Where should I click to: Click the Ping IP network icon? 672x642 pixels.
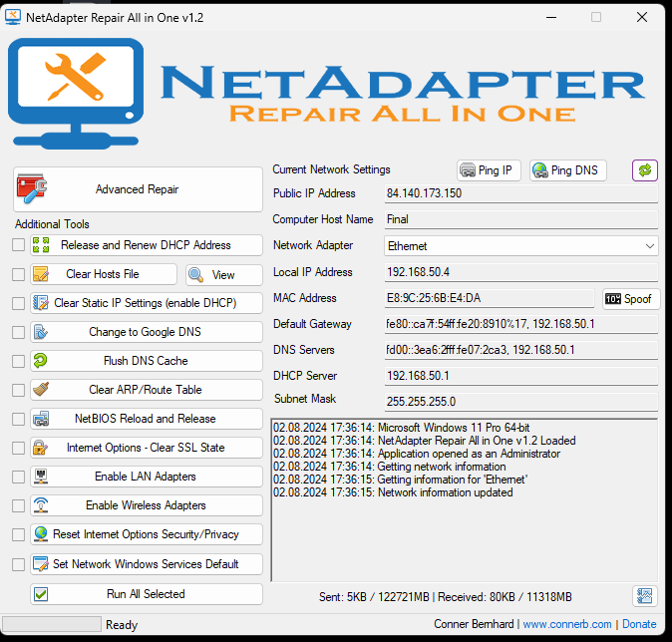(x=468, y=170)
